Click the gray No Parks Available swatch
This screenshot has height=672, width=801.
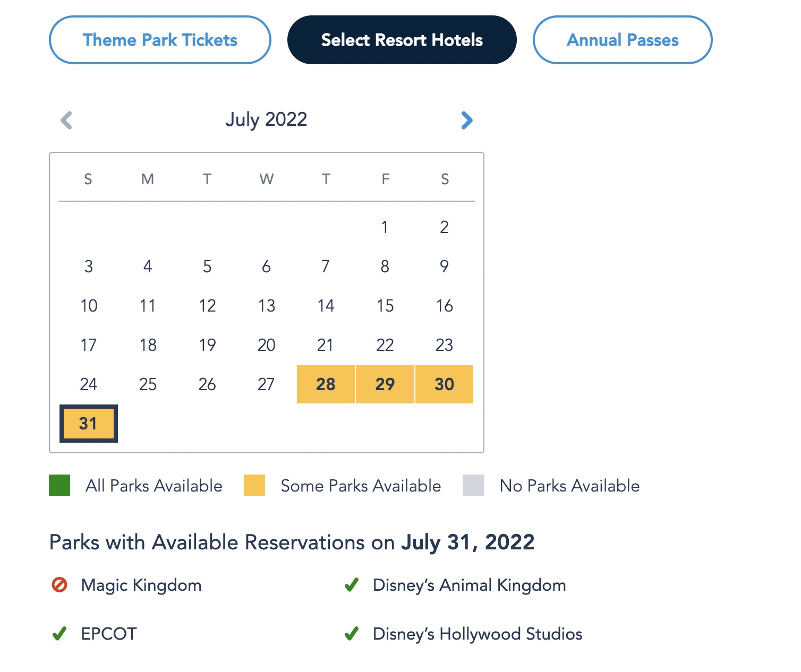coord(473,485)
